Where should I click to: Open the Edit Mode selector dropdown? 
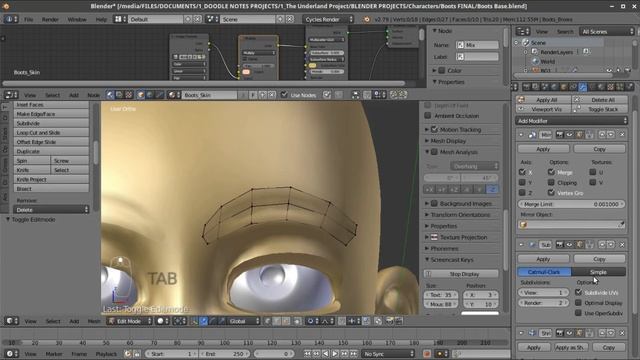tap(129, 321)
